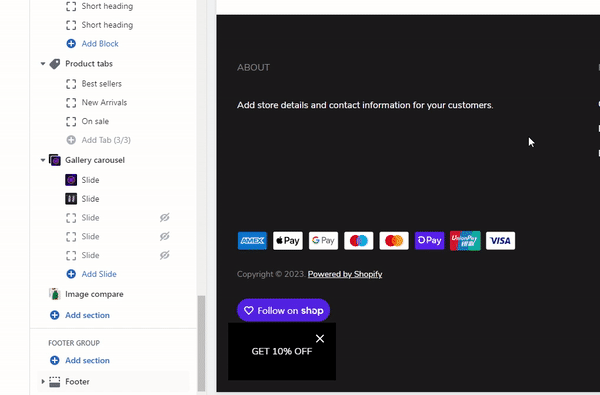
Task: Toggle visibility of the middle hidden Slide
Action: (x=165, y=237)
